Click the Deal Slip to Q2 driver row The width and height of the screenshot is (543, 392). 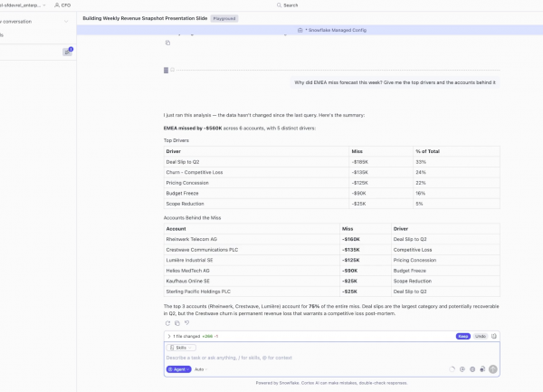pos(332,162)
